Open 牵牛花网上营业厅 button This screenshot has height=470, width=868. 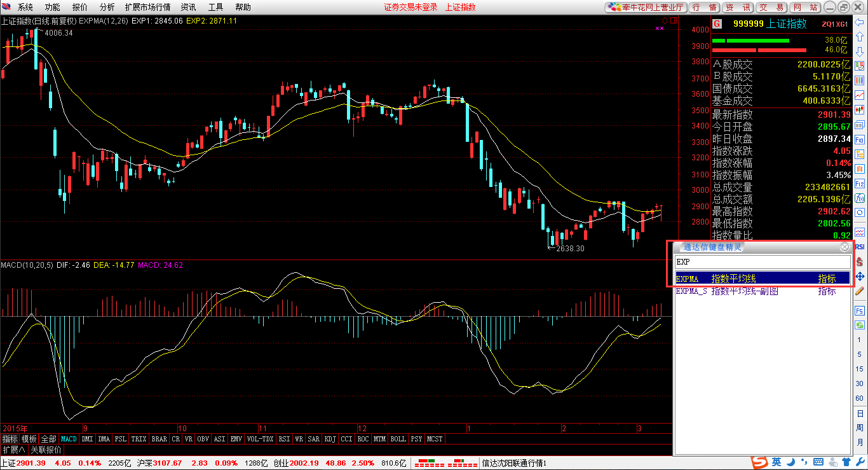[x=646, y=7]
